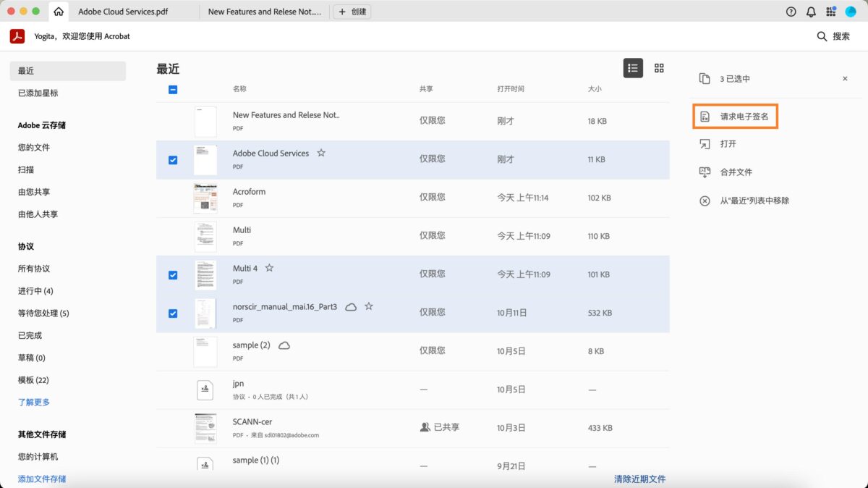
Task: Sort by the 名称 column header
Action: pyautogui.click(x=239, y=89)
